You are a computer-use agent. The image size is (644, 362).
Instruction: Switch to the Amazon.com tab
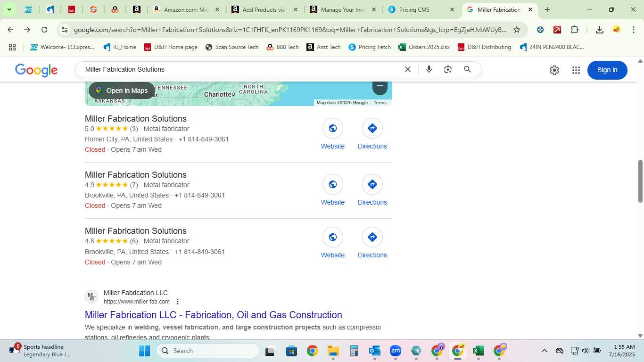186,9
